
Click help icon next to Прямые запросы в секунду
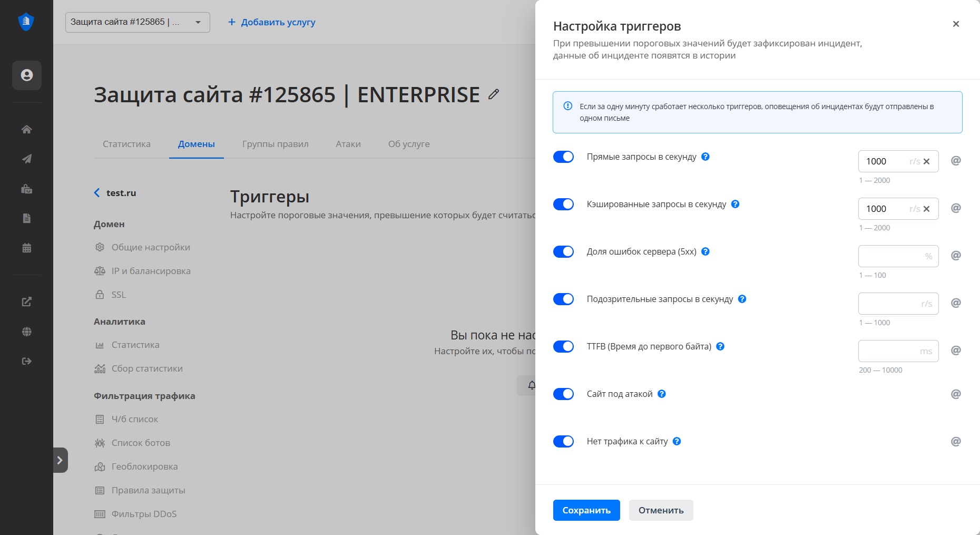[x=705, y=157]
